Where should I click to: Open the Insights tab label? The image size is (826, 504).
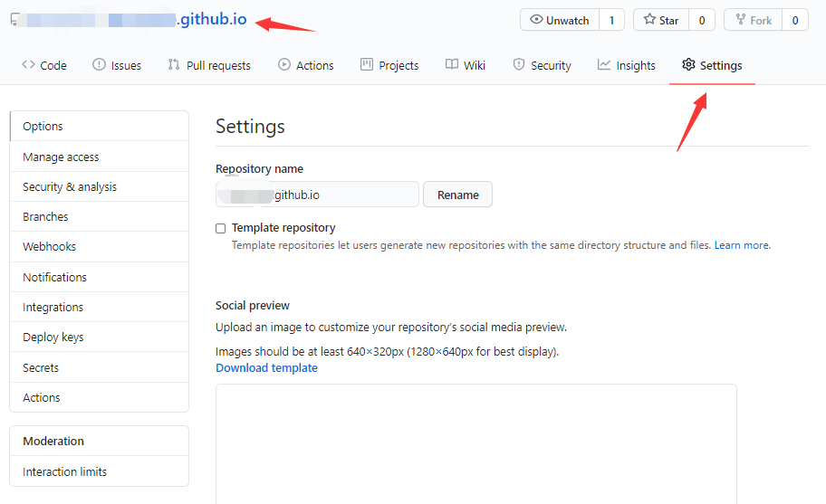coord(636,66)
